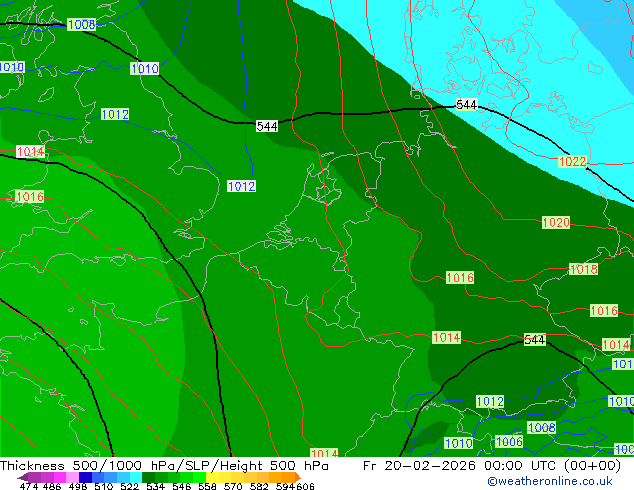Click the legend value 534
Viewport: 634px width, 490px height.
(x=155, y=486)
